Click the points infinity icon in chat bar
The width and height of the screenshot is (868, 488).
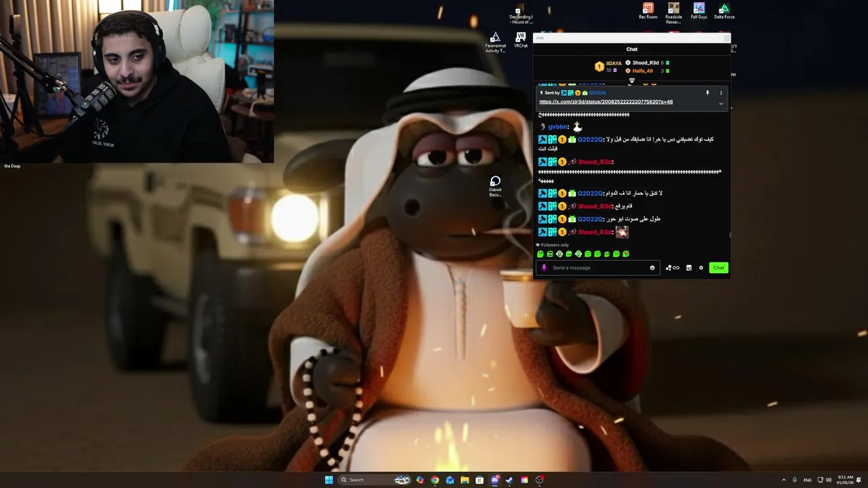tap(672, 268)
